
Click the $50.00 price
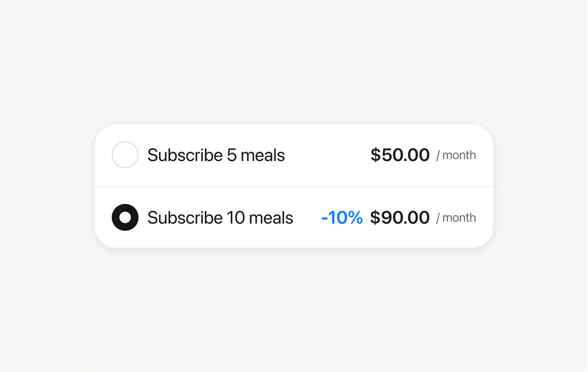[400, 155]
